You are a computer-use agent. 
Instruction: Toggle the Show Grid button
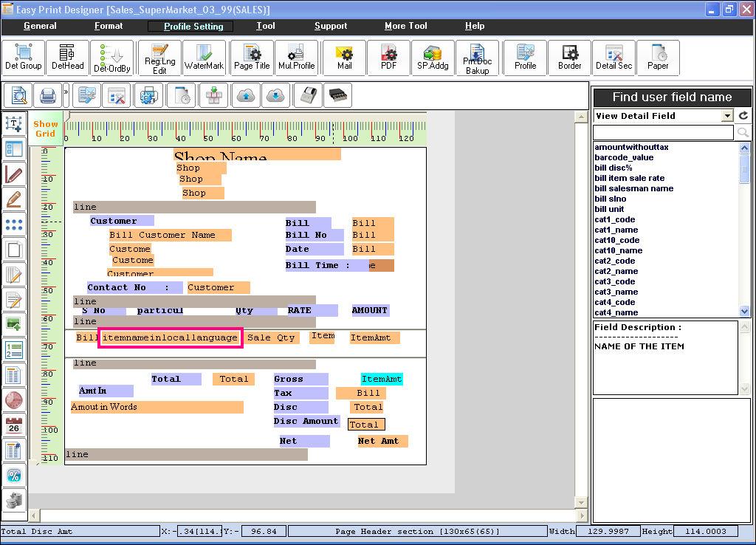45,129
